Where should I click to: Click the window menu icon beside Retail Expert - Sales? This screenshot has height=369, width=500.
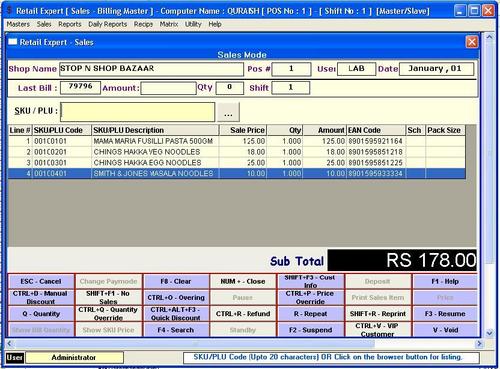tap(13, 42)
